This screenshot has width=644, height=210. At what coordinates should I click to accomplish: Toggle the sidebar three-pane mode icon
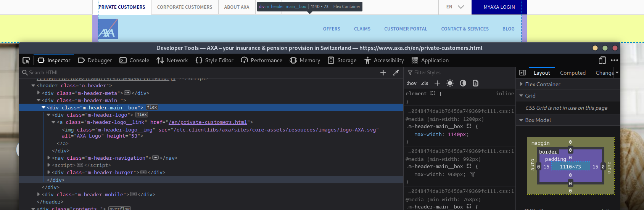tap(523, 72)
